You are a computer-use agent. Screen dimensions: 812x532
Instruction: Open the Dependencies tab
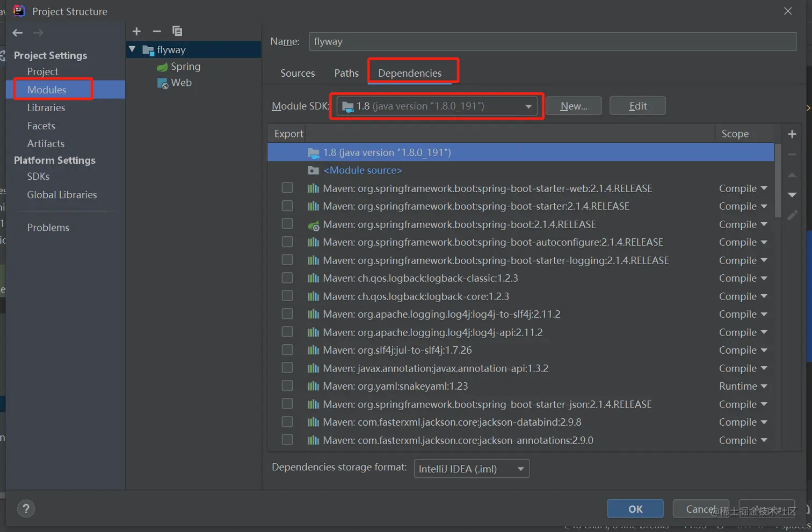410,73
